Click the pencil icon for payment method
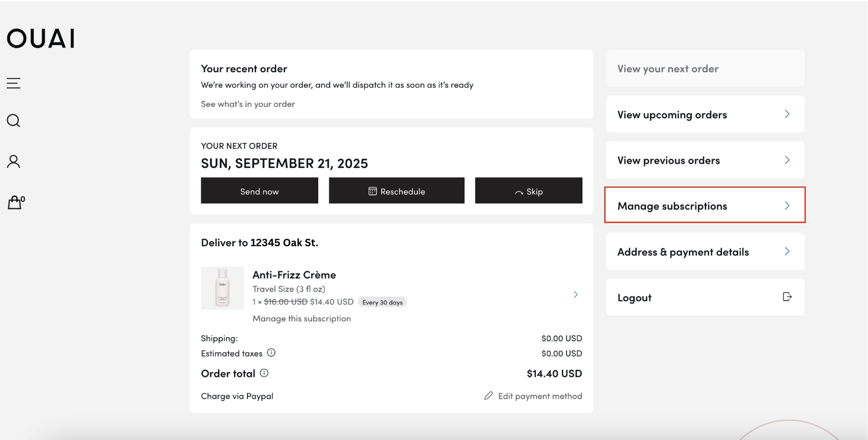The width and height of the screenshot is (868, 440). pyautogui.click(x=488, y=396)
